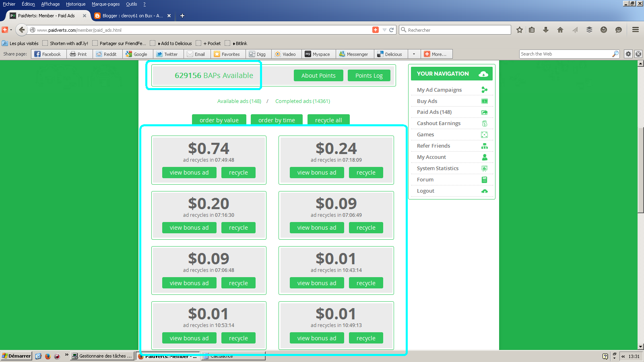The width and height of the screenshot is (644, 362).
Task: Click the Cashout Earnings money bag icon
Action: pyautogui.click(x=485, y=123)
